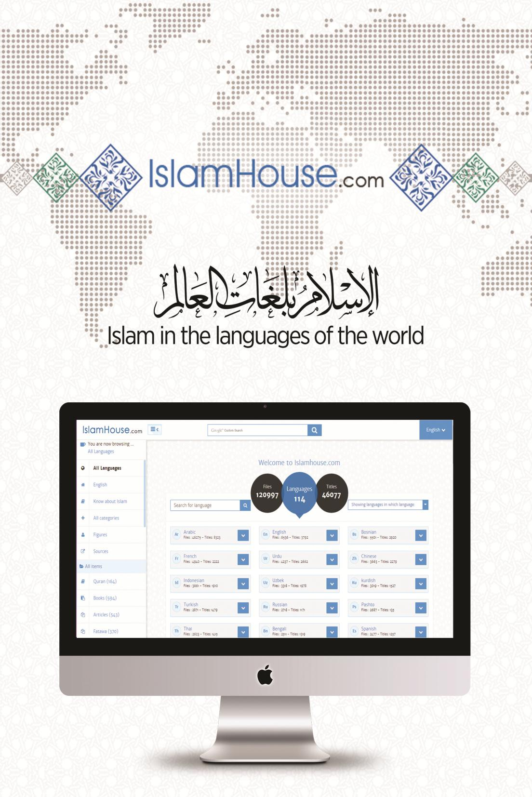
Task: Click the Titles 46077 circle
Action: click(x=332, y=492)
